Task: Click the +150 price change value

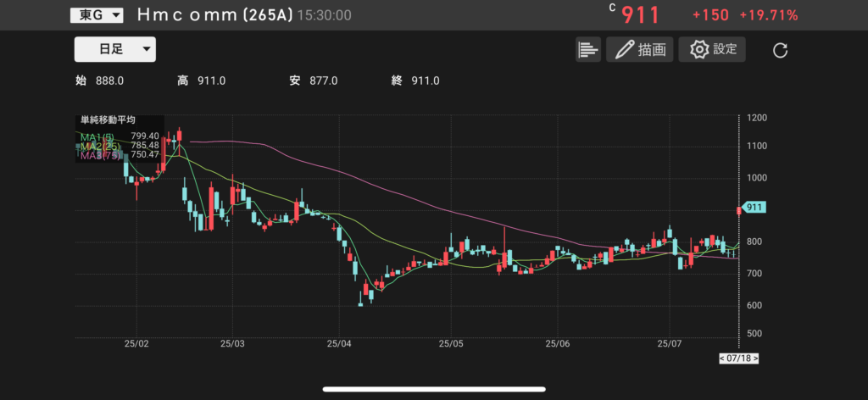Action: 710,15
